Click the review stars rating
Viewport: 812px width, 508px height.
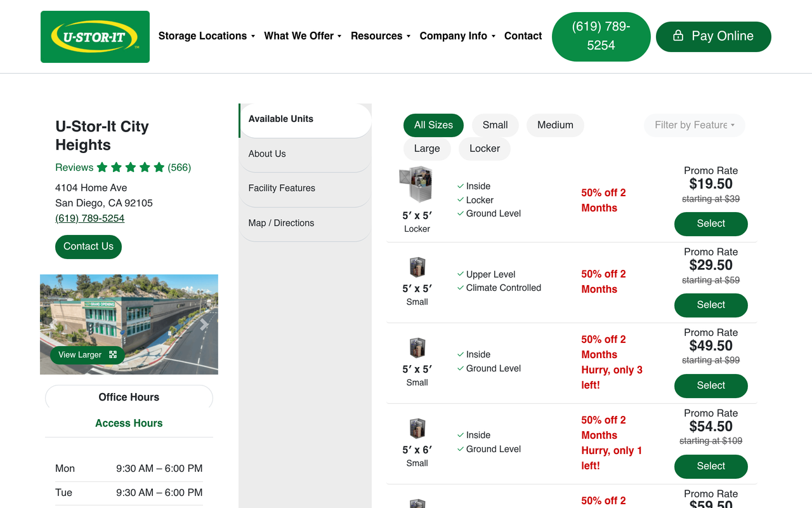click(x=131, y=168)
